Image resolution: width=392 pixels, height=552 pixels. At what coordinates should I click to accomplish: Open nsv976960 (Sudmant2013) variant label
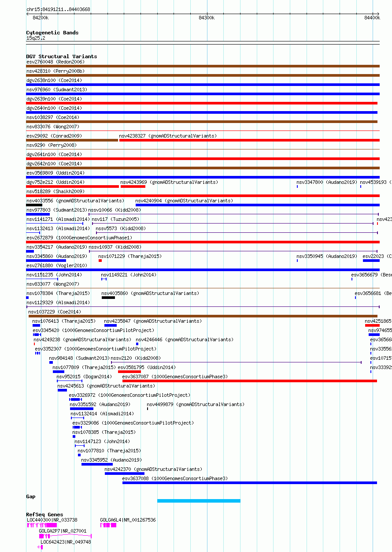click(x=57, y=90)
